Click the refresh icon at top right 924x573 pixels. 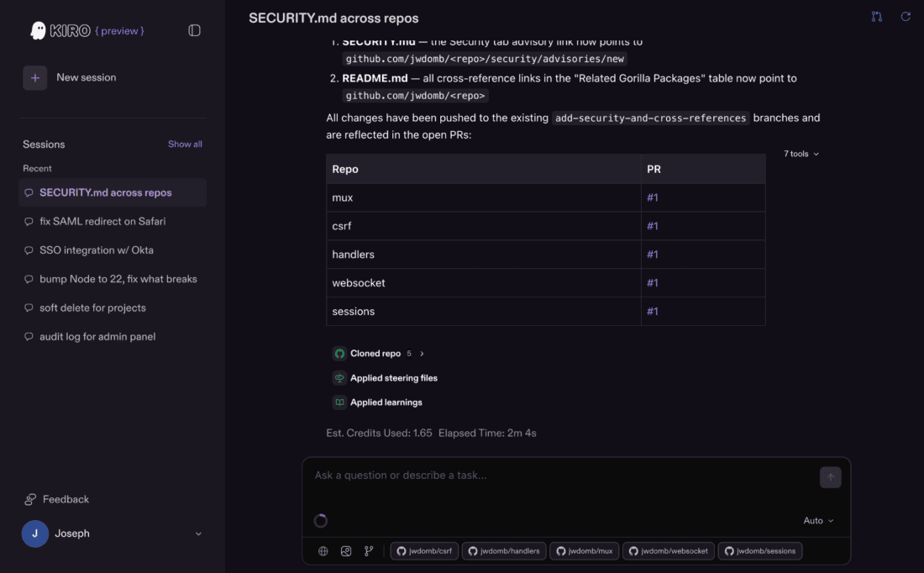[x=906, y=17]
